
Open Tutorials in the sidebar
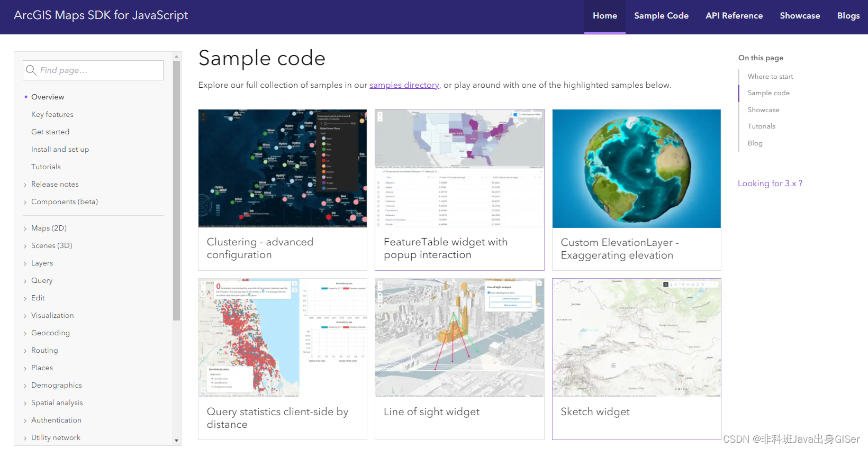(46, 167)
